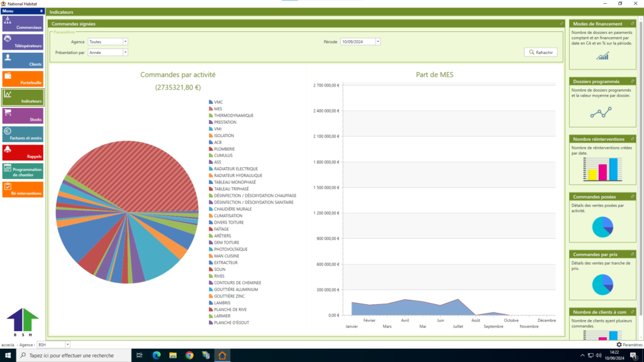The image size is (644, 362).
Task: Open File Explorer from the taskbar
Action: [x=173, y=356]
